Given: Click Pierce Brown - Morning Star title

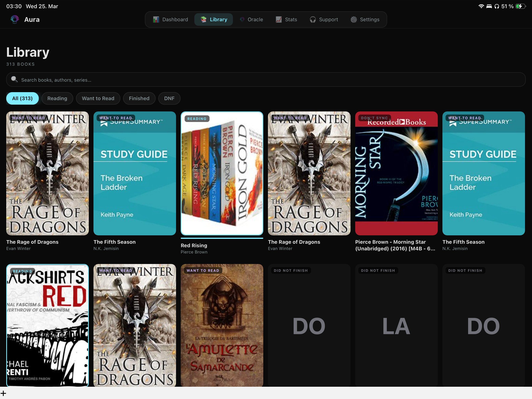Looking at the screenshot, I should [395, 245].
